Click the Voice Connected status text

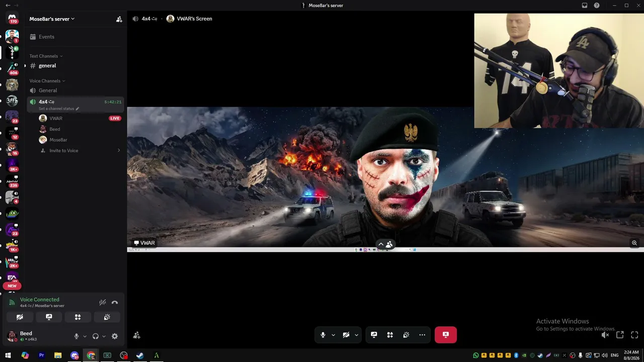40,300
